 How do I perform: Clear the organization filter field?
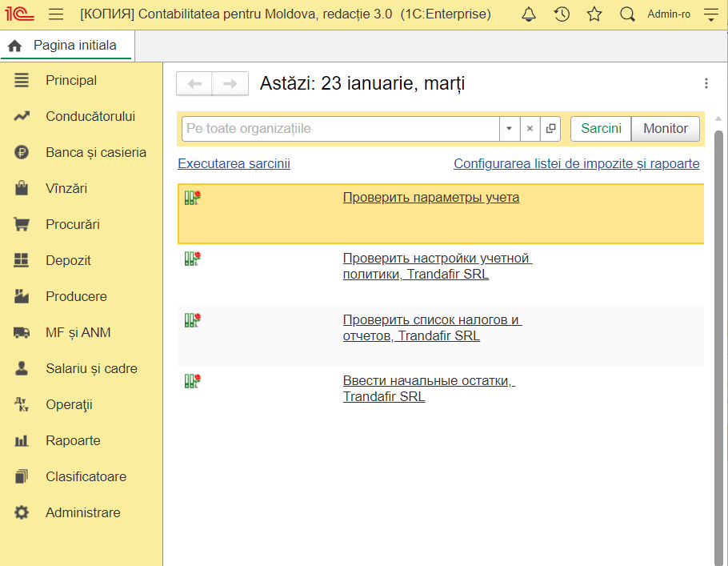point(530,129)
